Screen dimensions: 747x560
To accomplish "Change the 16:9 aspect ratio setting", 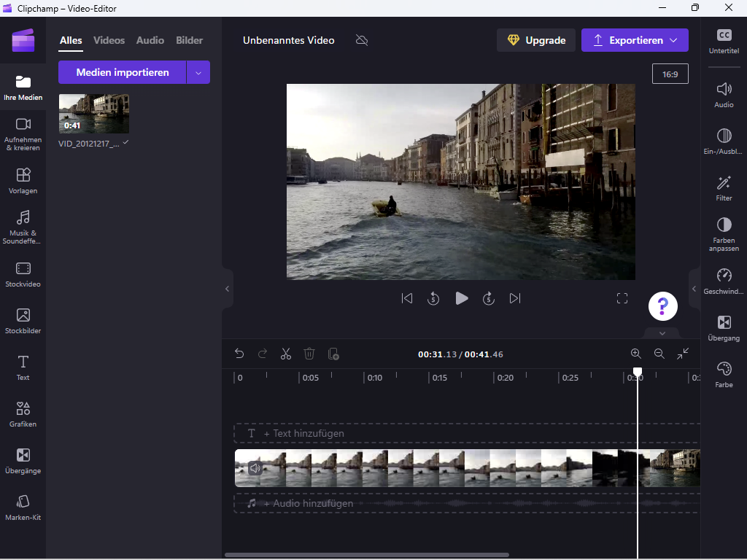I will coord(670,74).
